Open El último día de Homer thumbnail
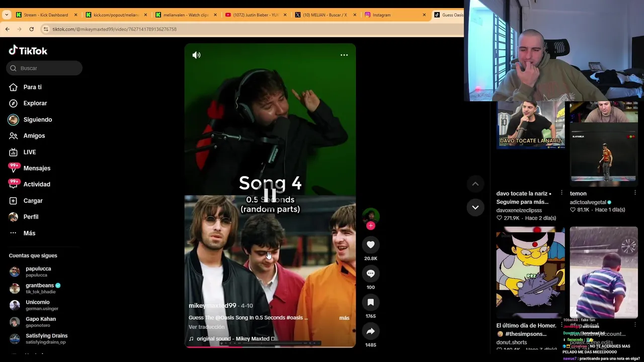Image resolution: width=644 pixels, height=362 pixels. [x=530, y=272]
